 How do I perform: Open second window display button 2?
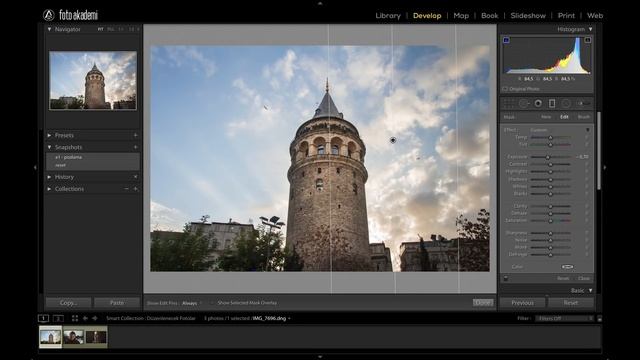click(x=58, y=318)
